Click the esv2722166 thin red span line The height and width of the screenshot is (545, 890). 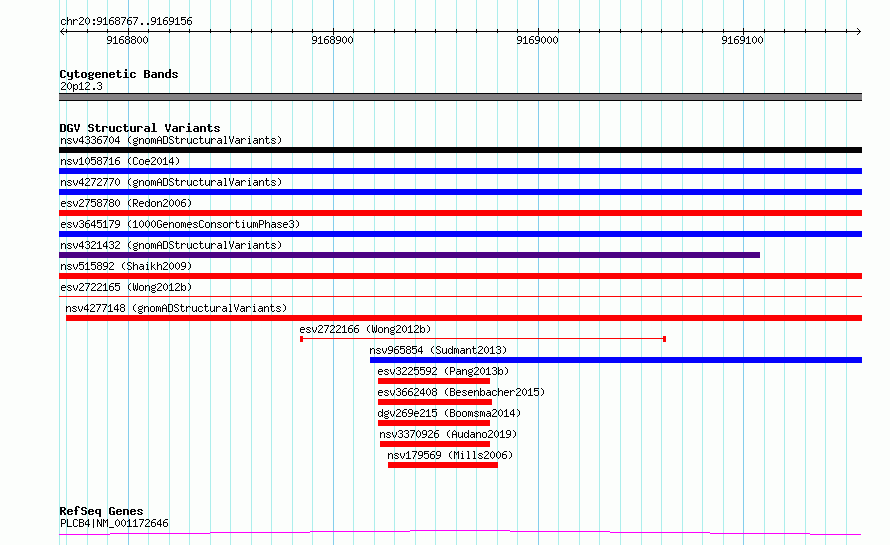coord(482,339)
